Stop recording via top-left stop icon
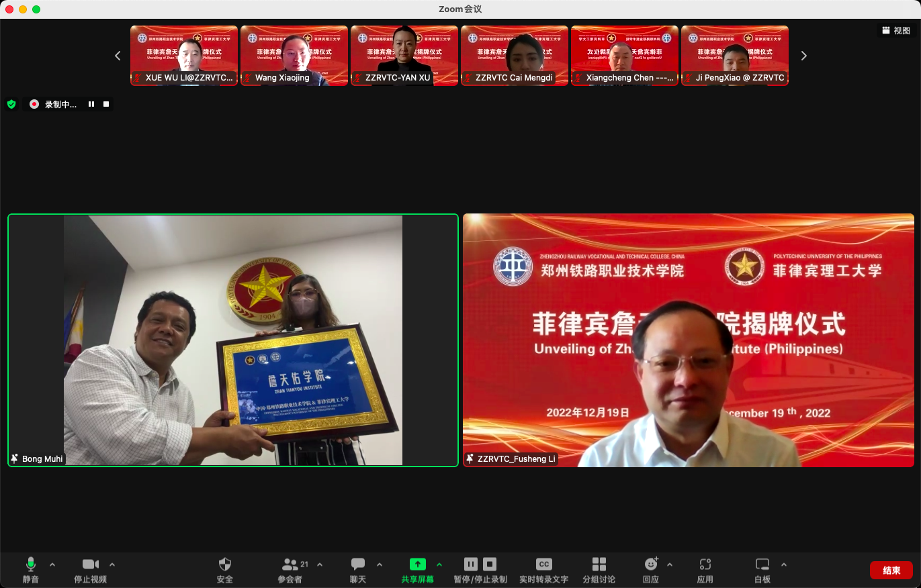The image size is (921, 588). 105,104
